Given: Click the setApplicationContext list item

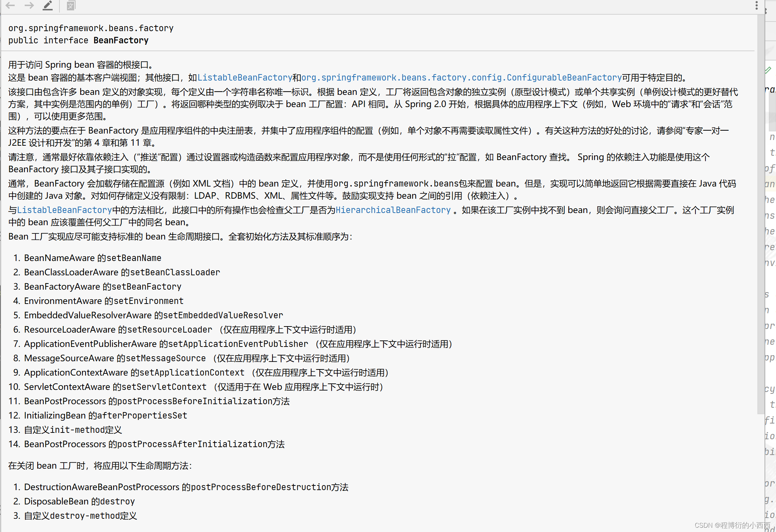Looking at the screenshot, I should coord(192,373).
